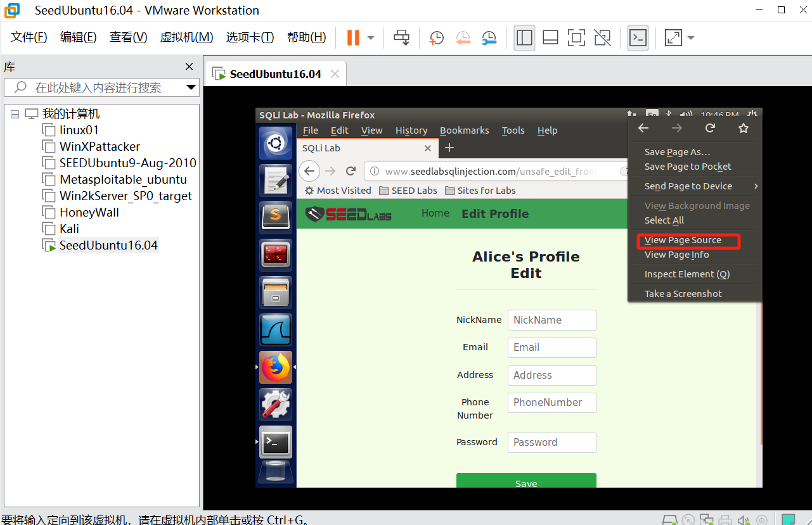The width and height of the screenshot is (812, 525).
Task: Open the 文件(F) menu
Action: pos(29,37)
